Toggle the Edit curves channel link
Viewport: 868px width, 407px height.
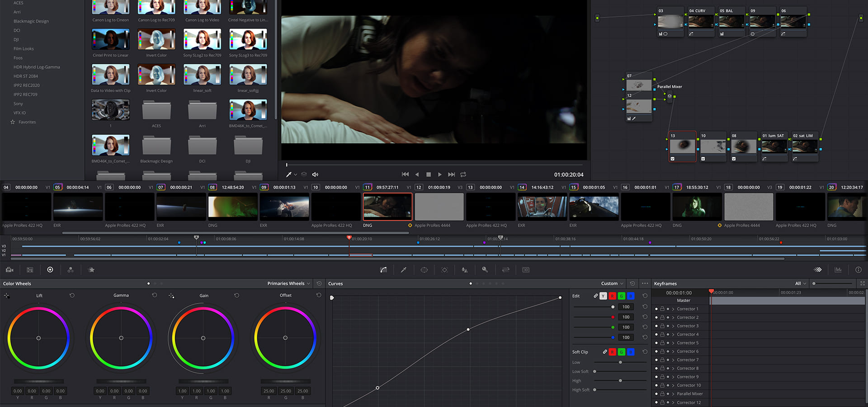coord(595,296)
